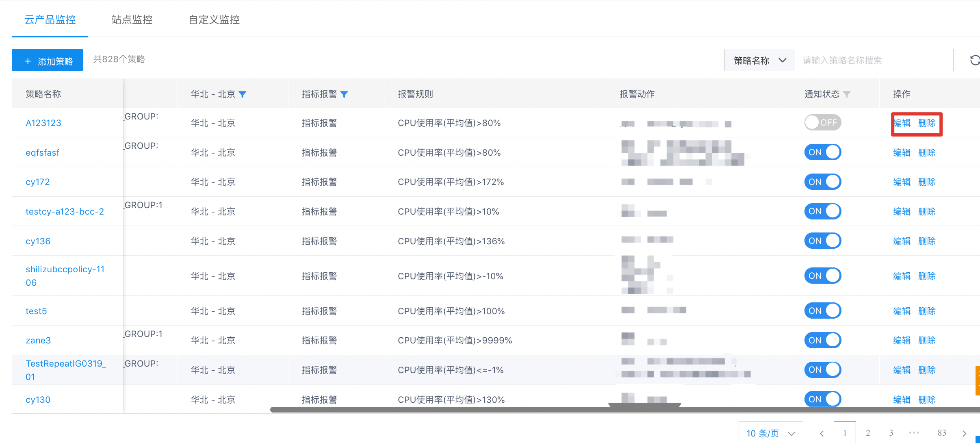Click the 报警动作 column header
This screenshot has width=980, height=443.
(x=637, y=94)
